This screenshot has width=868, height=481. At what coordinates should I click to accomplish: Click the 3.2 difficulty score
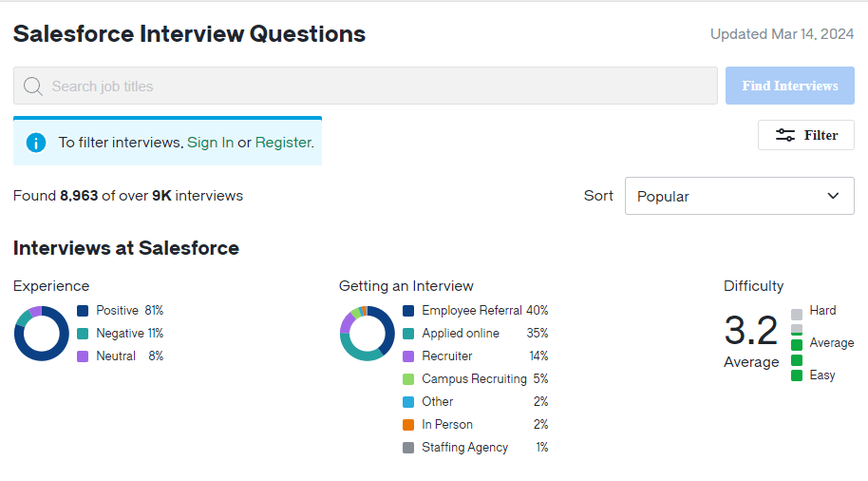(751, 330)
